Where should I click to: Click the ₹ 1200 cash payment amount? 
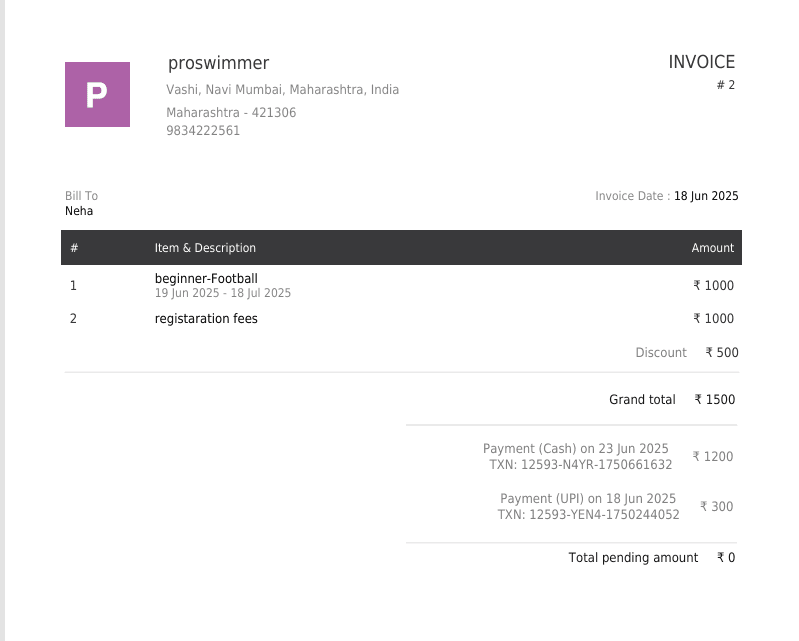(712, 457)
